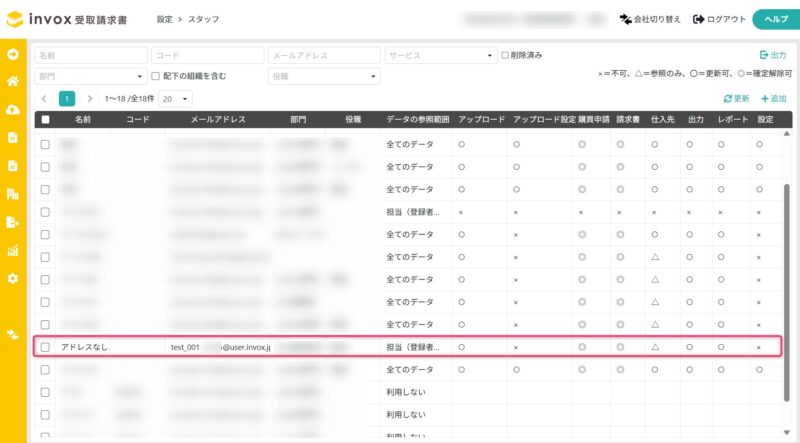Viewport: 800px width, 443px height.
Task: Click the データの参照範囲 column header
Action: pyautogui.click(x=417, y=119)
